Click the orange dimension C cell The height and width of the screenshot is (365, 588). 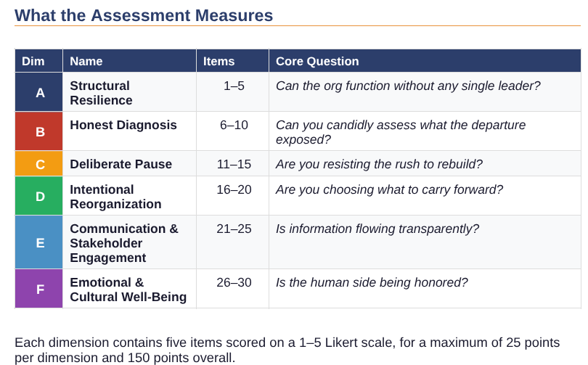click(40, 165)
